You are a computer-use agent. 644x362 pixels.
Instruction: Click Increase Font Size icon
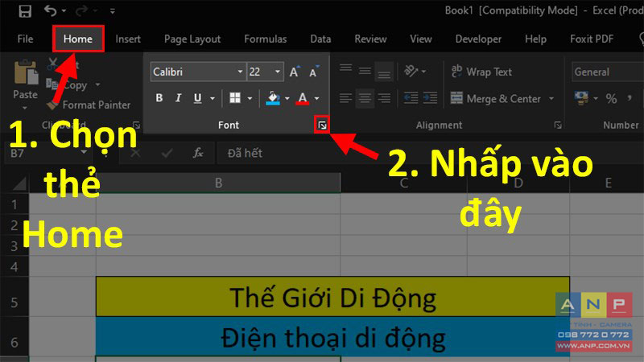pos(295,72)
